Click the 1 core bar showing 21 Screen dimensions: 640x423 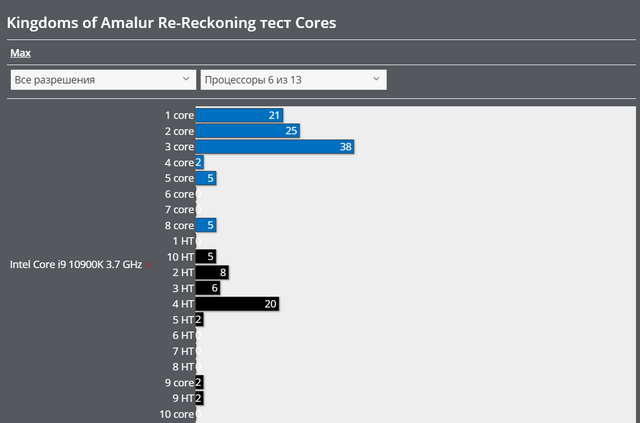click(x=239, y=115)
